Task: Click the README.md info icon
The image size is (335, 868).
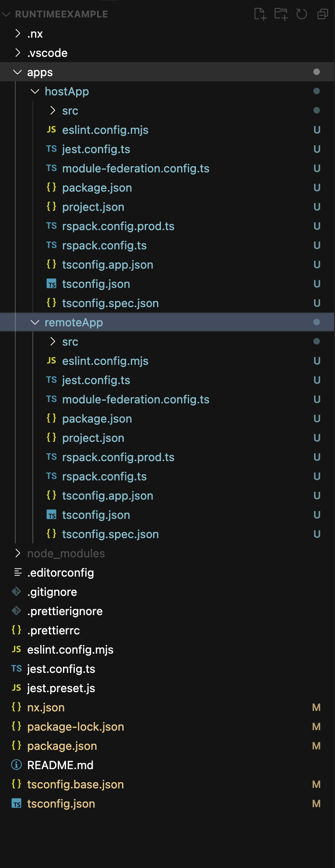Action: tap(17, 765)
